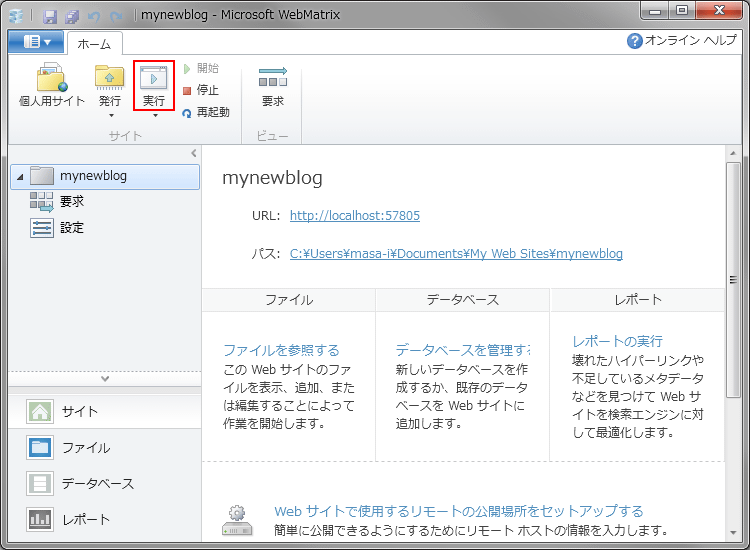Click the 発行 (Publish) folder icon
Viewport: 750px width, 550px height.
pos(110,77)
